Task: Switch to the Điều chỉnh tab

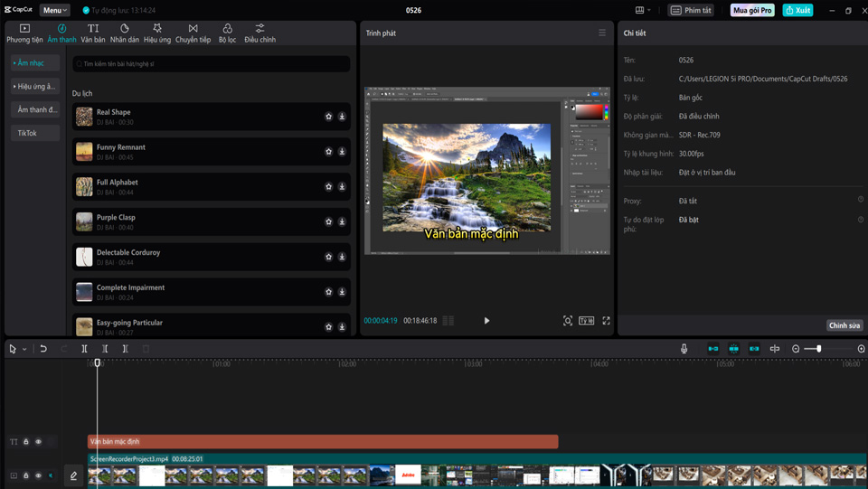Action: [x=260, y=33]
